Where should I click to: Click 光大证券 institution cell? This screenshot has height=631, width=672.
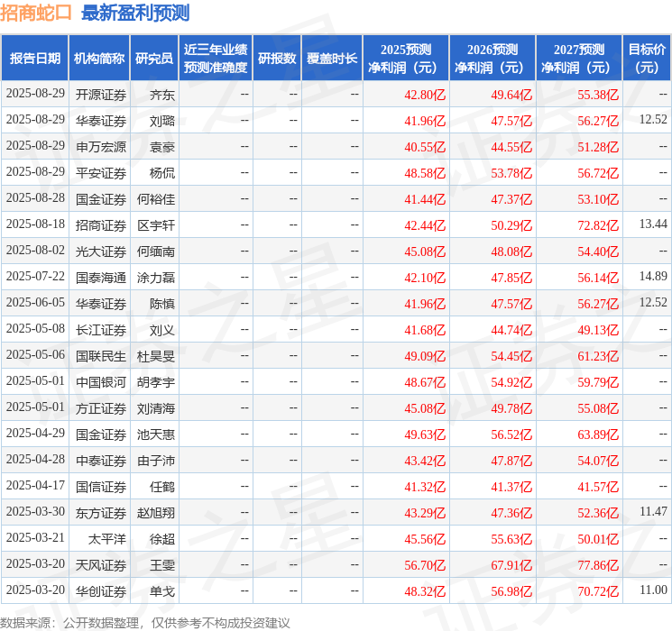pos(101,251)
